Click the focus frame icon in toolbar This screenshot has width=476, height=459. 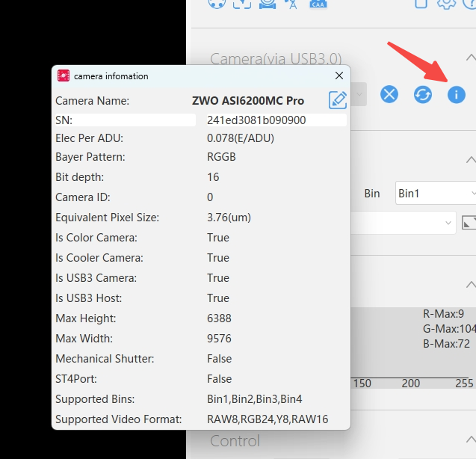tap(241, 4)
